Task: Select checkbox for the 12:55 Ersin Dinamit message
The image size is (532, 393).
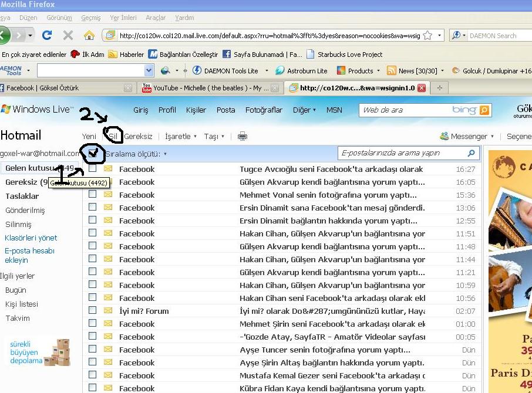Action: tap(92, 220)
